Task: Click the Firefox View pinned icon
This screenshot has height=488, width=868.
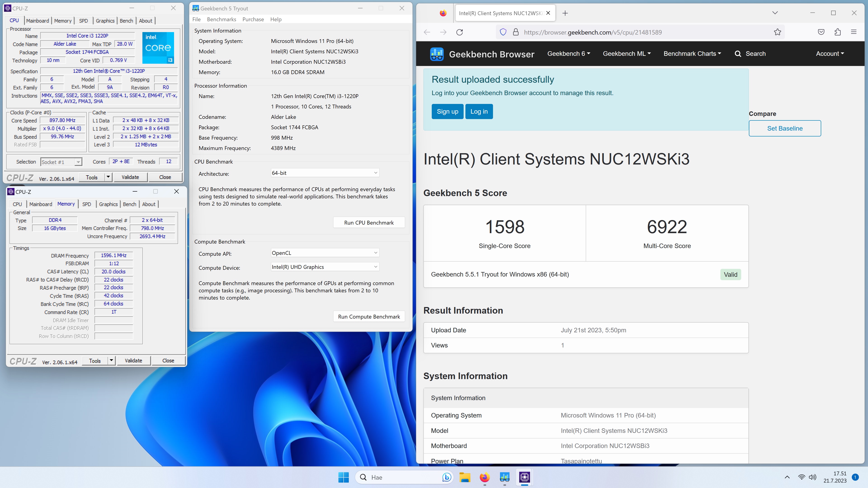Action: 443,13
